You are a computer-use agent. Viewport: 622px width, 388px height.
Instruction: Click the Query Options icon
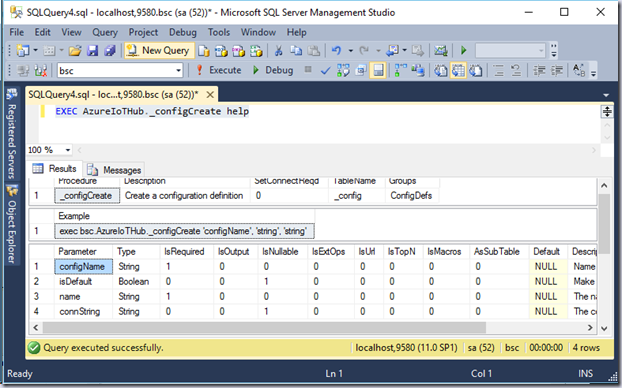(x=361, y=71)
